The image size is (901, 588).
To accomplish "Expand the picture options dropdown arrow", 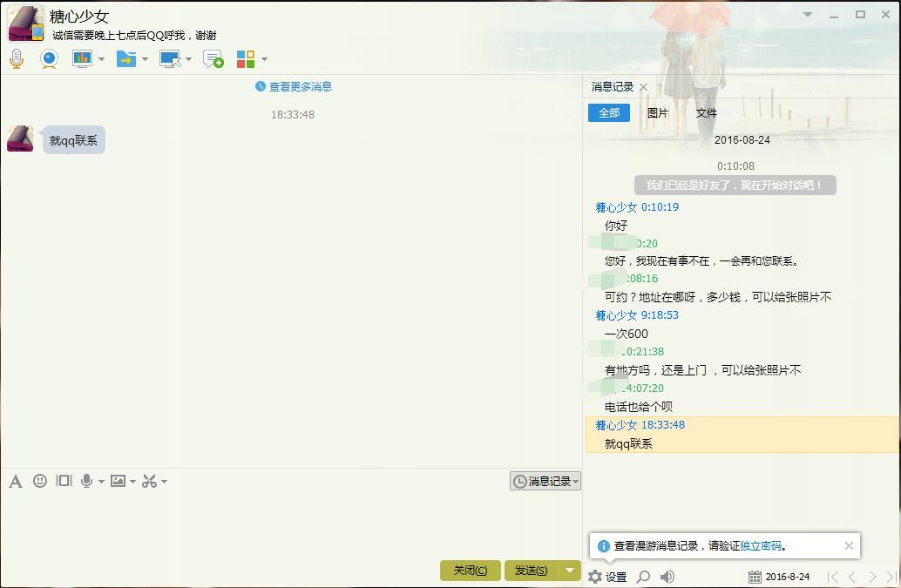I will 132,481.
